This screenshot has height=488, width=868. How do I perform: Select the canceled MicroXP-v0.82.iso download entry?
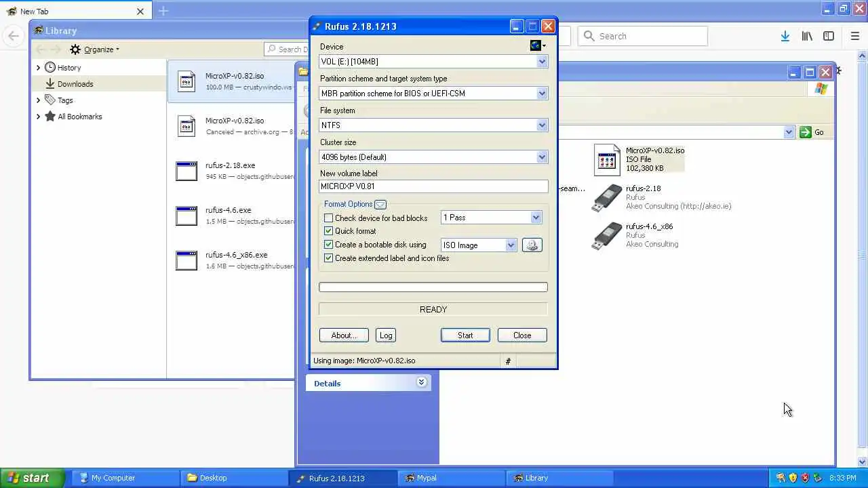[231, 126]
